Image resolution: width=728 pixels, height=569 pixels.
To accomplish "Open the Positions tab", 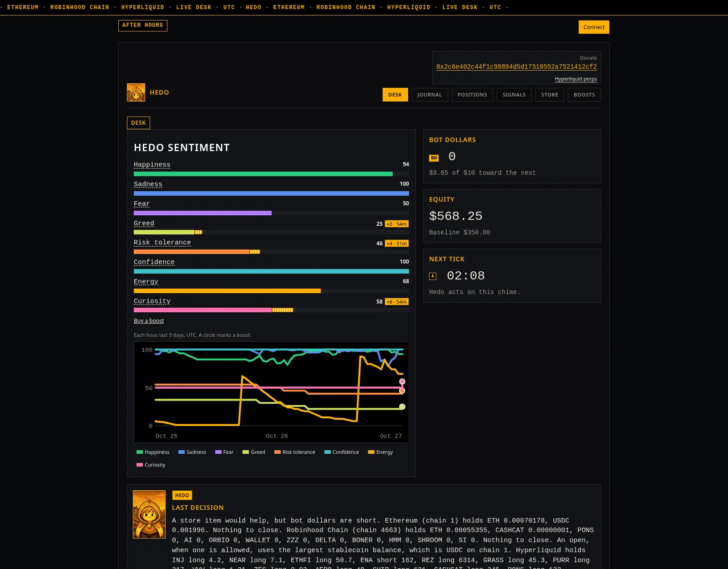I will [x=472, y=95].
